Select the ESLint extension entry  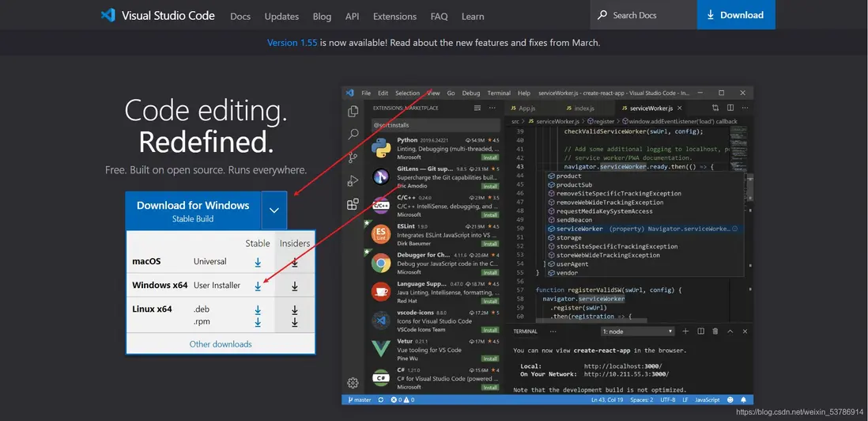pos(435,234)
